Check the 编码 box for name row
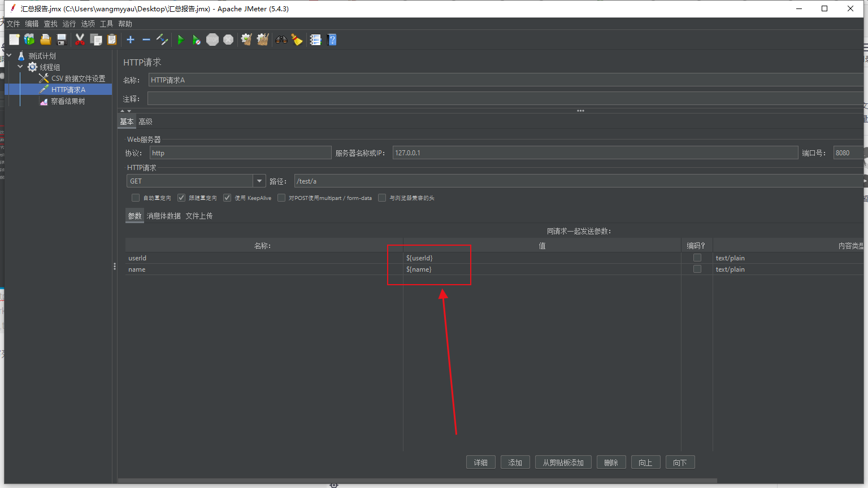This screenshot has height=488, width=868. pos(697,269)
